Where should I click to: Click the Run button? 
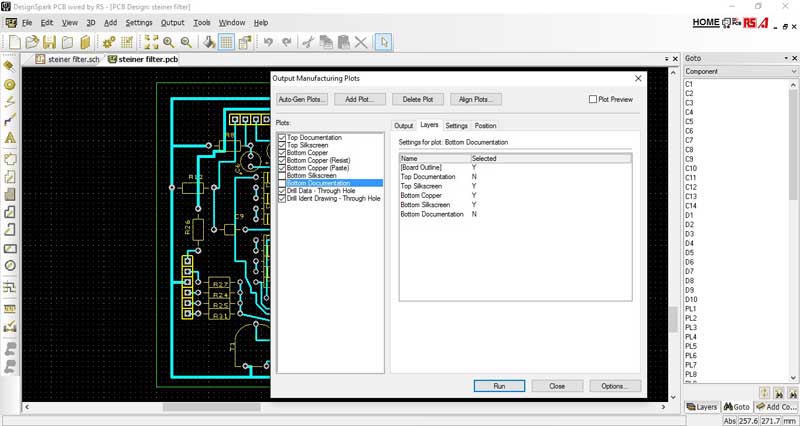(x=499, y=386)
